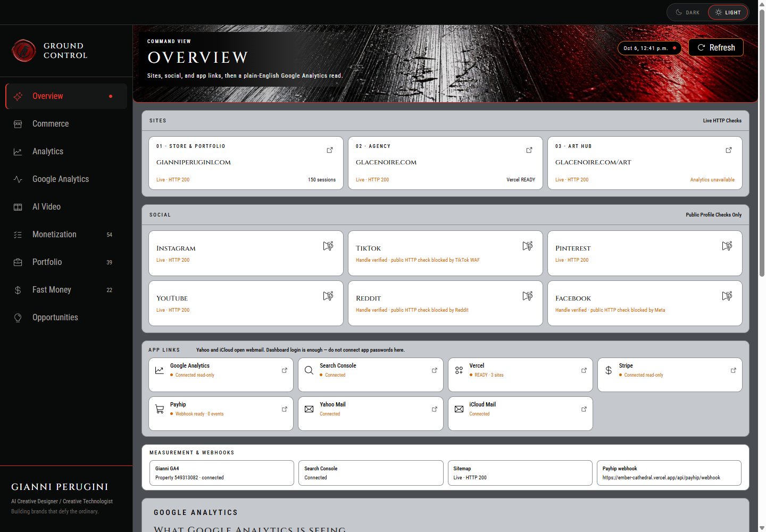
Task: Click the Facebook card megaphone icon
Action: [727, 296]
